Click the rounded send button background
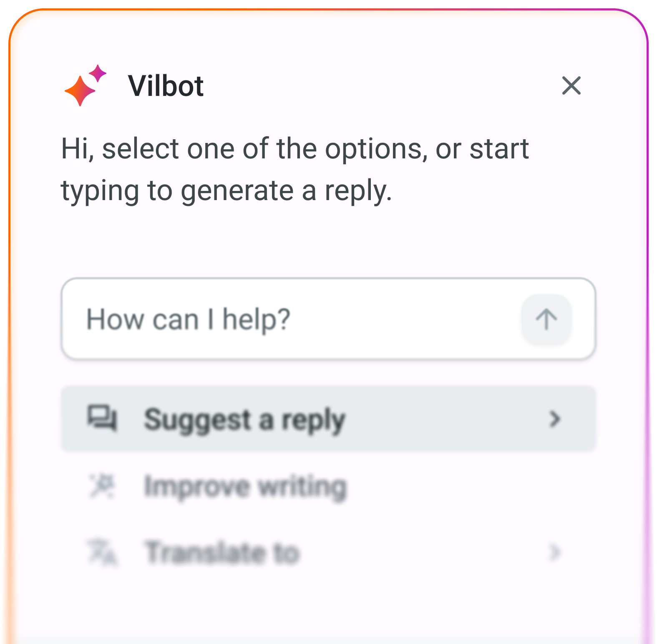 click(x=546, y=319)
